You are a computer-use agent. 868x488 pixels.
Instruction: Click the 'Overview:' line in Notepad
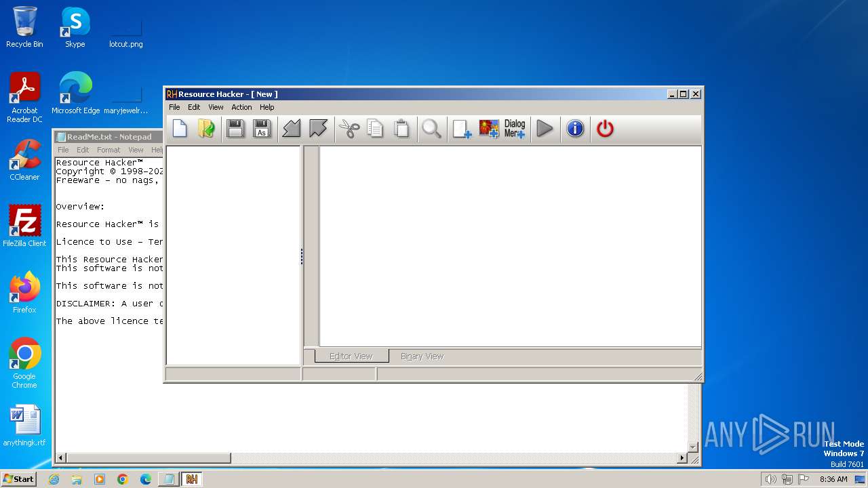[80, 207]
